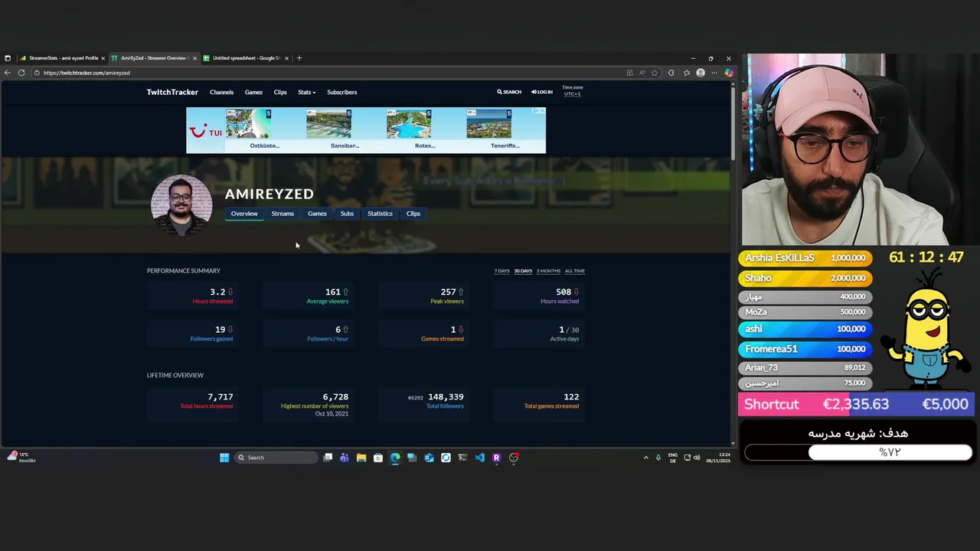Select the Games profile tab

(x=317, y=214)
